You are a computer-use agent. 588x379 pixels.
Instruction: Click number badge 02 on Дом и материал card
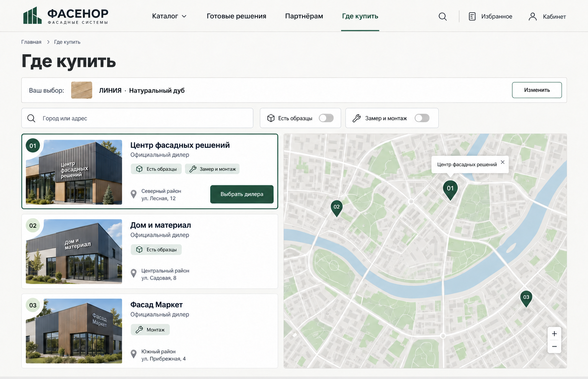[33, 225]
